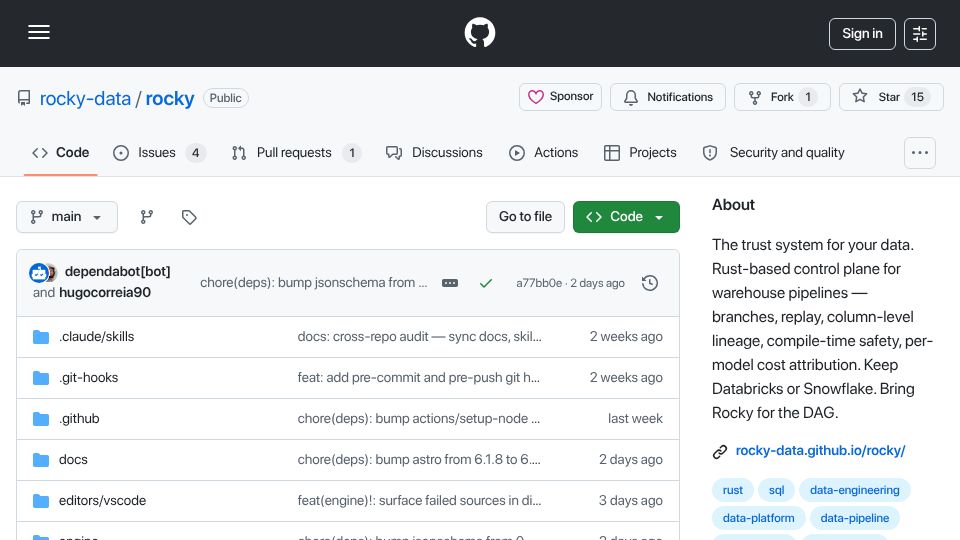Open rocky-data.github.io/rocky/ website link
The image size is (960, 540).
(x=820, y=451)
